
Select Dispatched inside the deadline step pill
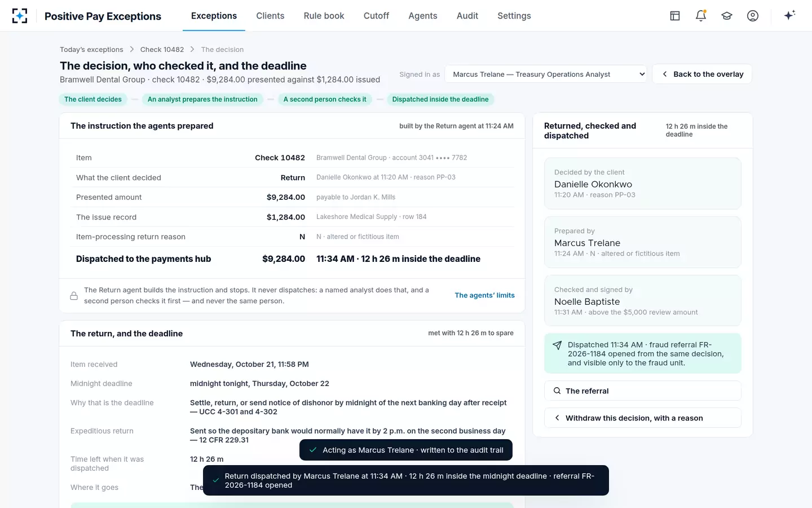(x=440, y=99)
